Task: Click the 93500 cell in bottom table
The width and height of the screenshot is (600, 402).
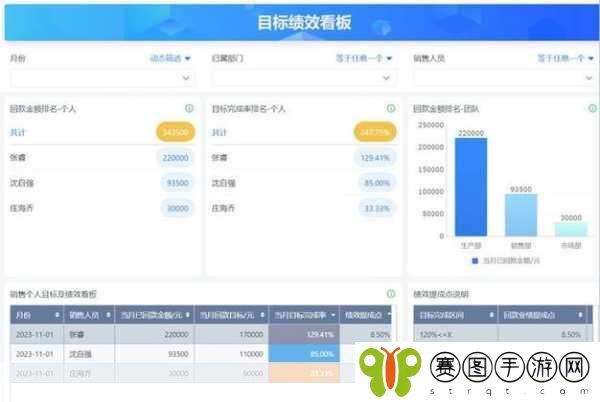Action: tap(154, 354)
